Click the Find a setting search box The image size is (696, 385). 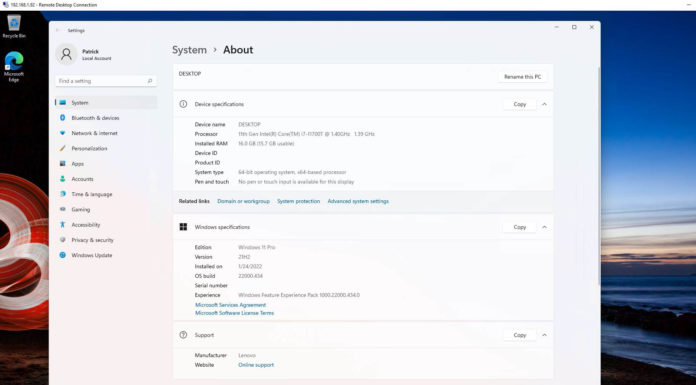point(106,81)
